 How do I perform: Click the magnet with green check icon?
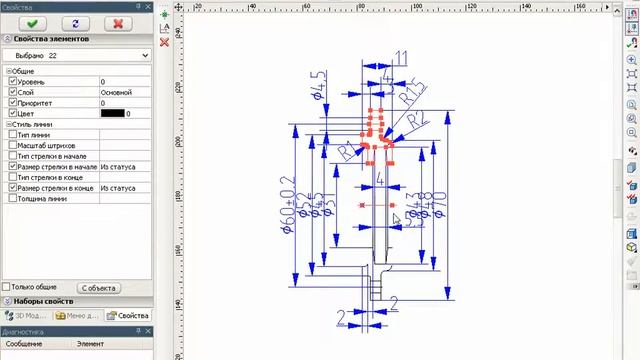pyautogui.click(x=632, y=42)
